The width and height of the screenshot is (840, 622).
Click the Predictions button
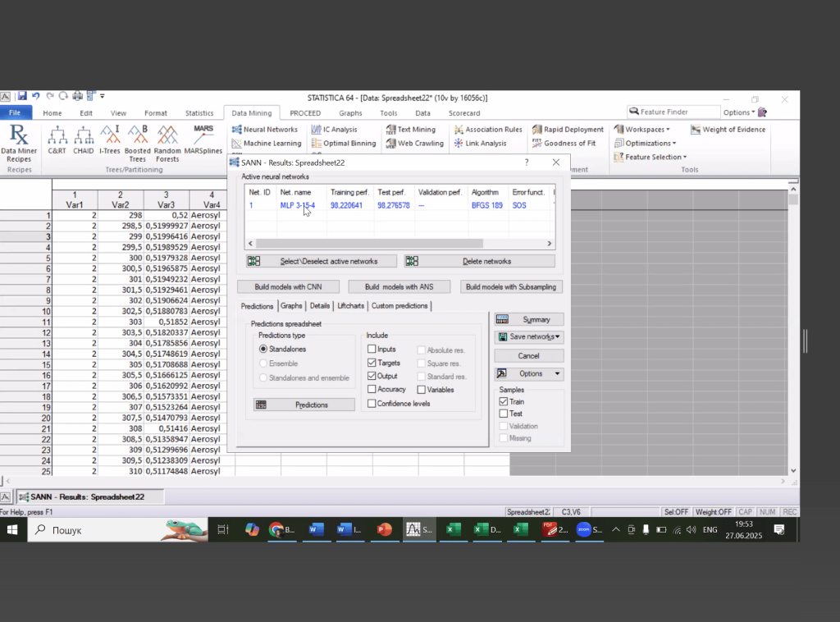(x=304, y=405)
